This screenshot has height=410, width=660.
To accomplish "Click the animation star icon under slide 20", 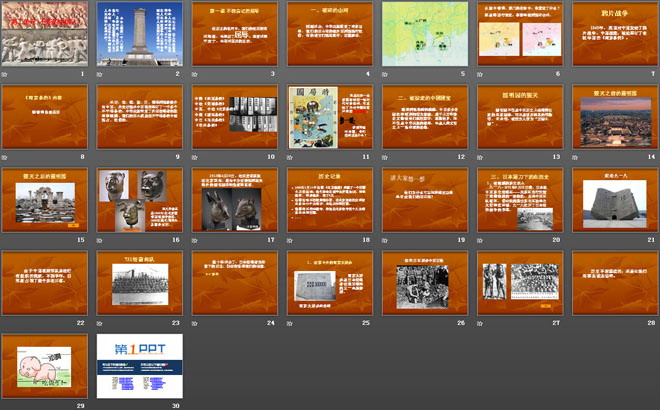I will [x=480, y=240].
